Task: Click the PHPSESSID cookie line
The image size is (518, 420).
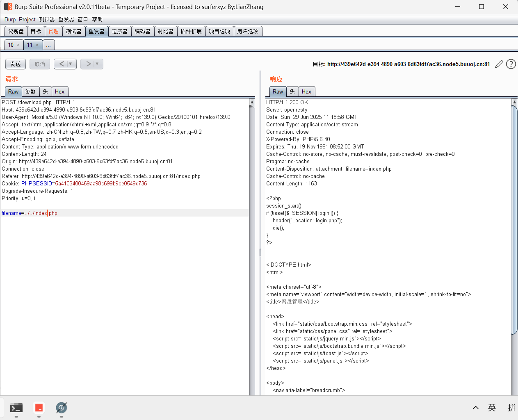Action: pyautogui.click(x=74, y=183)
